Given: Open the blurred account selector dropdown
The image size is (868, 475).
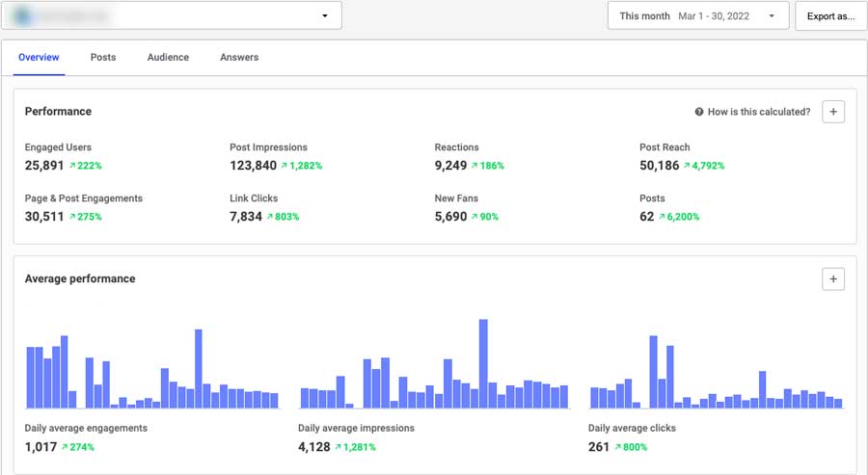Looking at the screenshot, I should 173,15.
